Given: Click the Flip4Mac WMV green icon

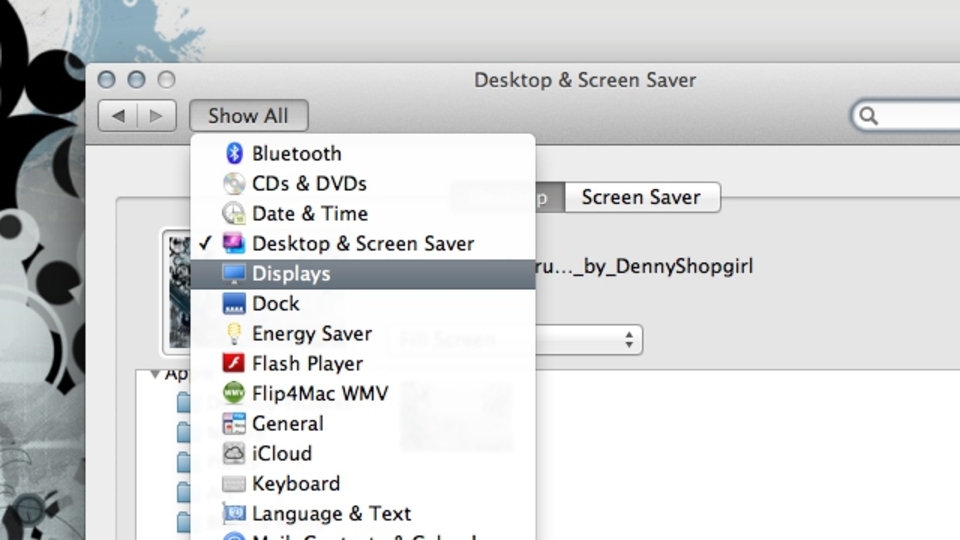Looking at the screenshot, I should pyautogui.click(x=234, y=393).
